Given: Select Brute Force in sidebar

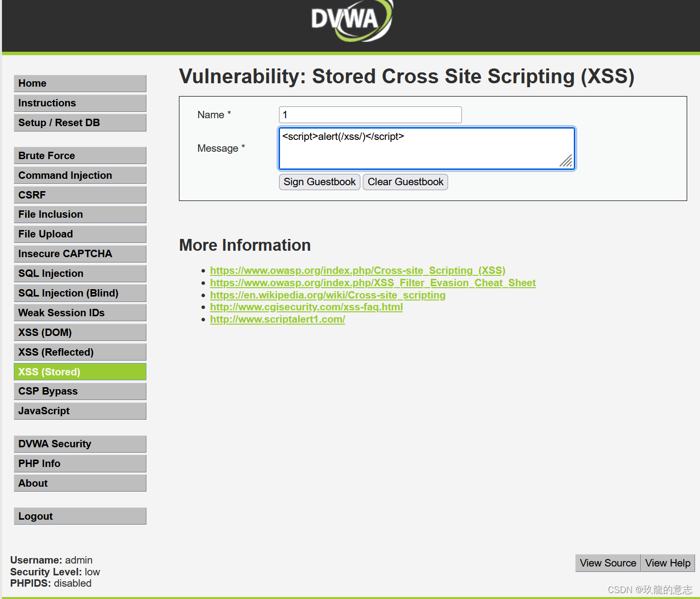Looking at the screenshot, I should coord(80,156).
